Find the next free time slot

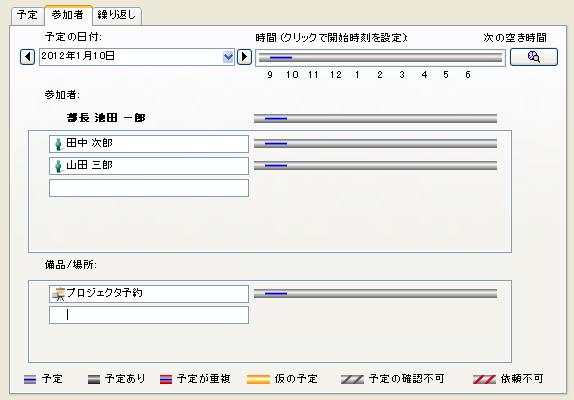(534, 57)
